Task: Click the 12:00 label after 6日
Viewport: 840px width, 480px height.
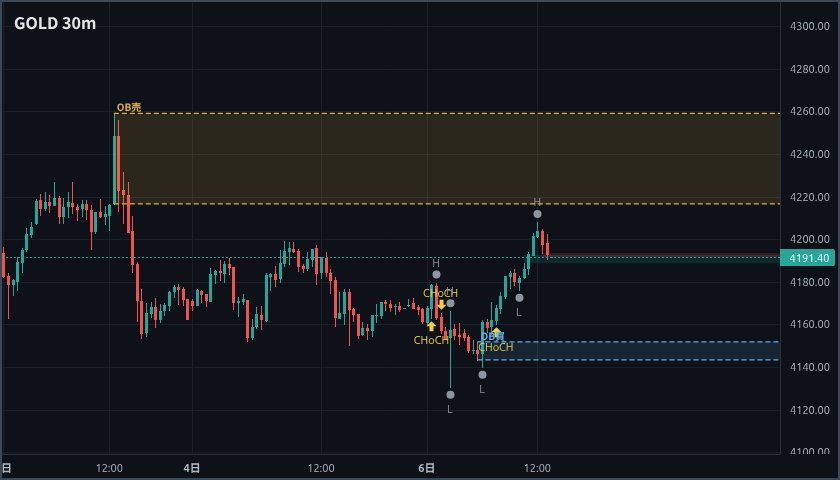Action: tap(537, 468)
